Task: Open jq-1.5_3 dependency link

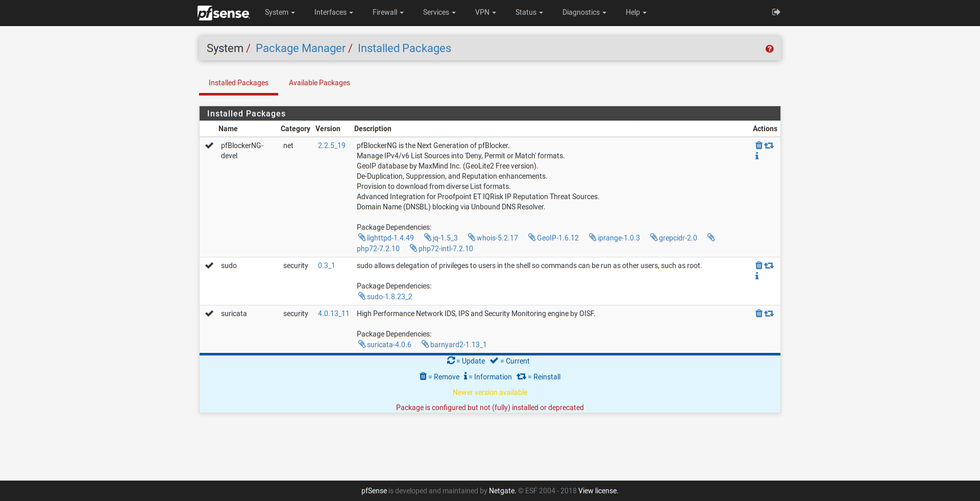Action: pyautogui.click(x=441, y=238)
